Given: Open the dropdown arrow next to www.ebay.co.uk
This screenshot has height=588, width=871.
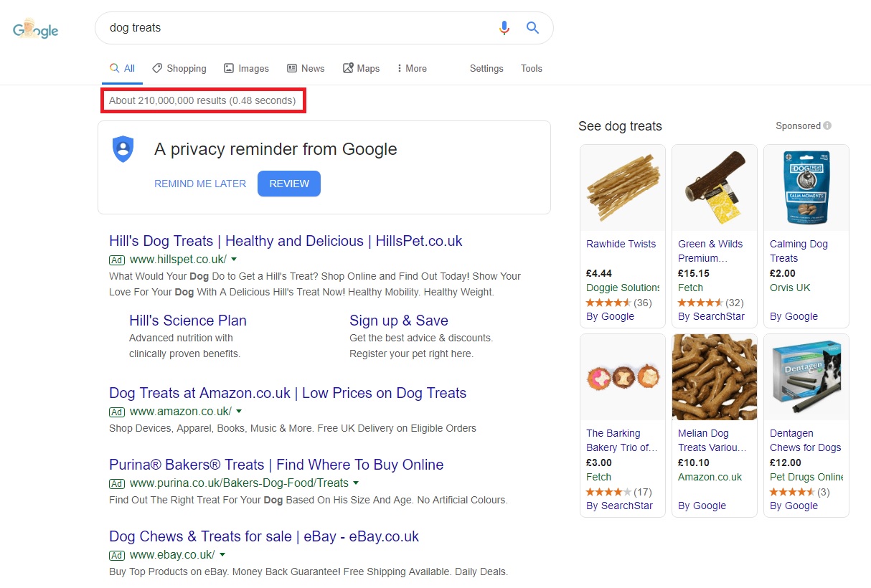Looking at the screenshot, I should click(222, 555).
